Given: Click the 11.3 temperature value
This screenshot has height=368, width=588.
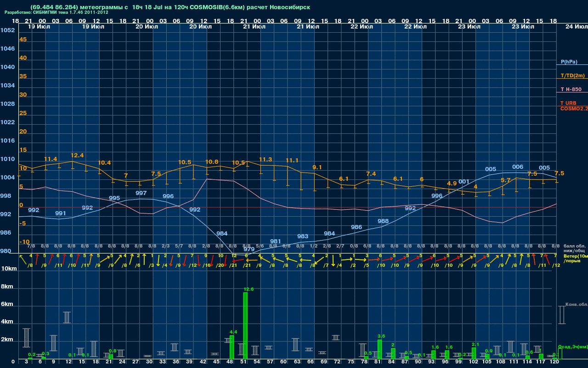Looking at the screenshot, I should coord(266,160).
